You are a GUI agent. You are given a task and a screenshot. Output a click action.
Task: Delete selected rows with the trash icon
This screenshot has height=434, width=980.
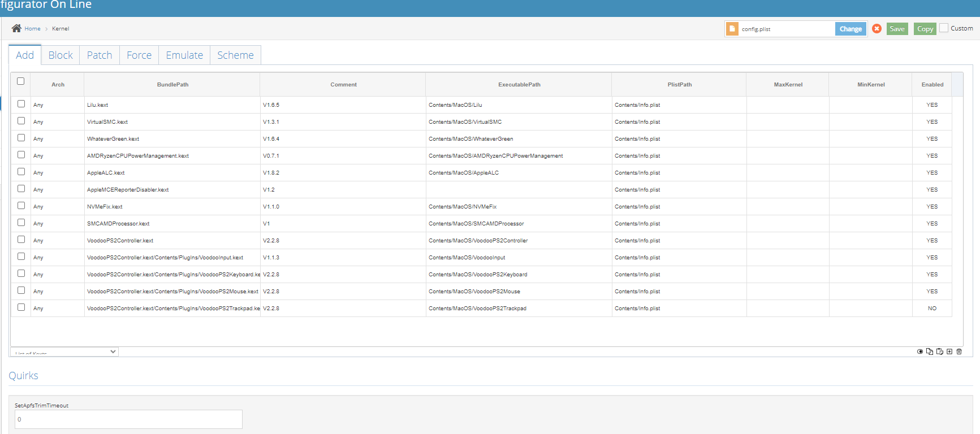pos(959,351)
